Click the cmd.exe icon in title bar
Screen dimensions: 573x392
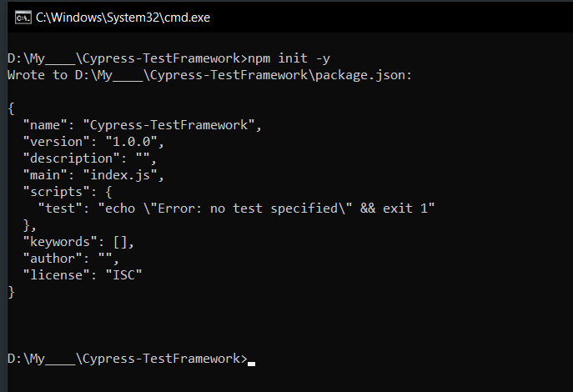pyautogui.click(x=23, y=18)
